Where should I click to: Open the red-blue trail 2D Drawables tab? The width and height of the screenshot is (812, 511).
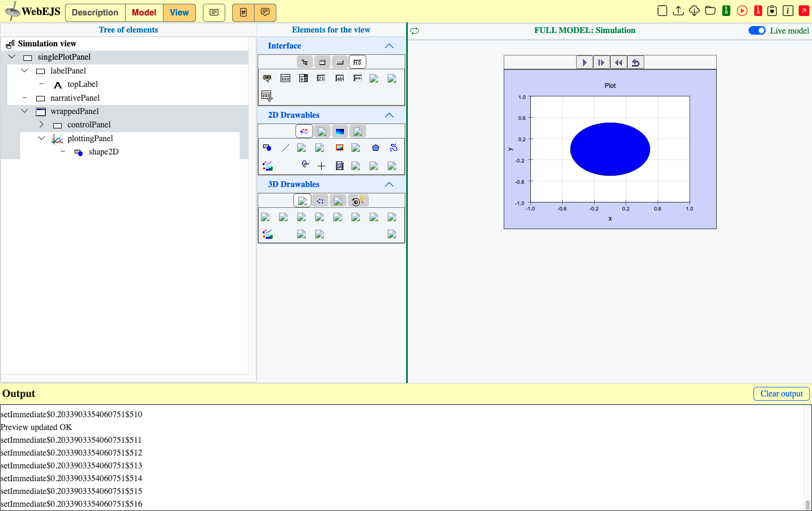coord(304,131)
